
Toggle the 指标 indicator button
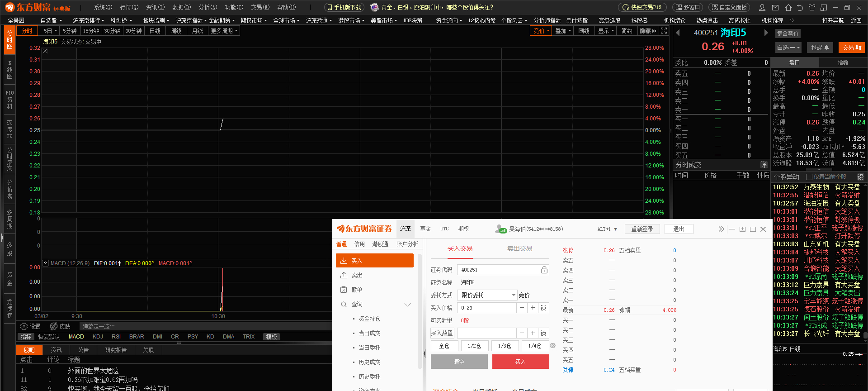tap(26, 337)
